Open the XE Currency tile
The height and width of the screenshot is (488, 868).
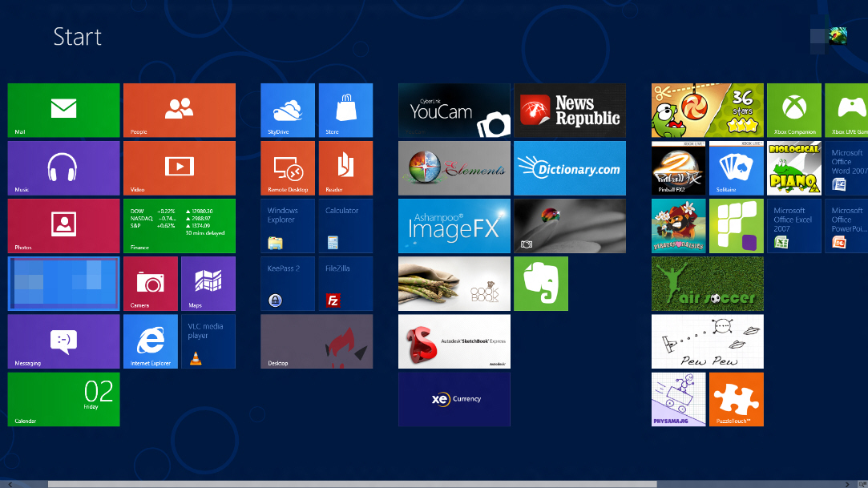(x=454, y=399)
